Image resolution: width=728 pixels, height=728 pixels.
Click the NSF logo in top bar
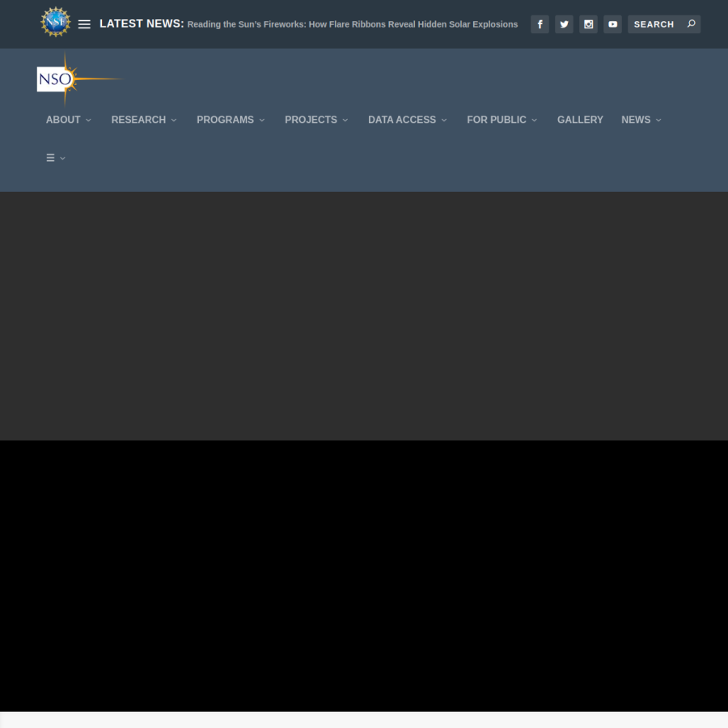pyautogui.click(x=56, y=22)
